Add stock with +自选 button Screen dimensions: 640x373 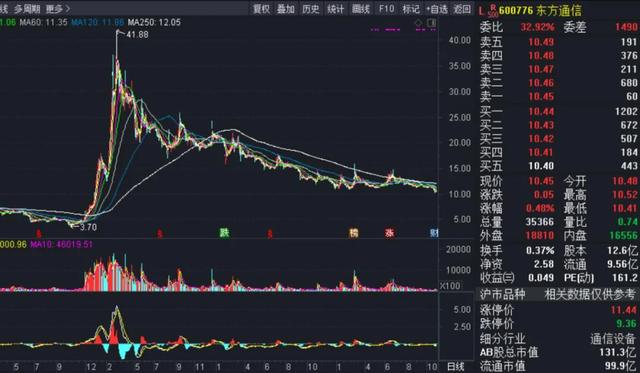437,9
